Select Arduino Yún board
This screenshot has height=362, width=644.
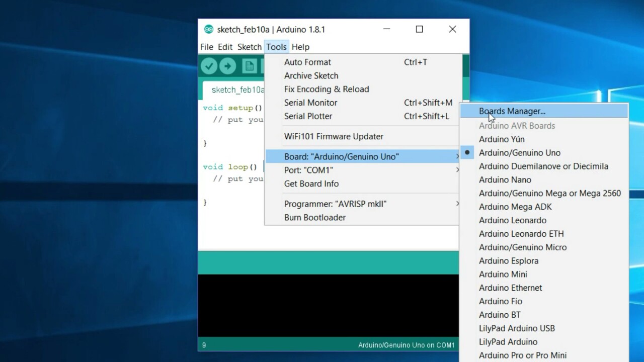pos(544,139)
